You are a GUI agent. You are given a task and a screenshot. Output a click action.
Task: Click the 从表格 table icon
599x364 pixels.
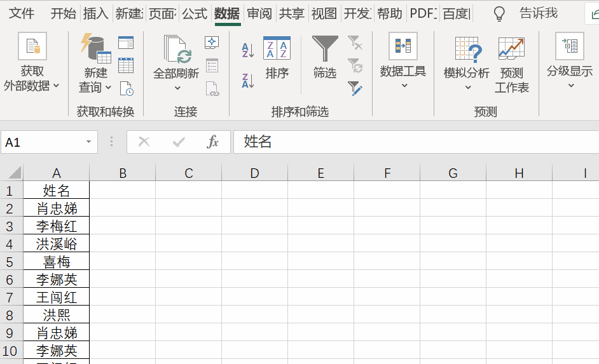coord(126,65)
